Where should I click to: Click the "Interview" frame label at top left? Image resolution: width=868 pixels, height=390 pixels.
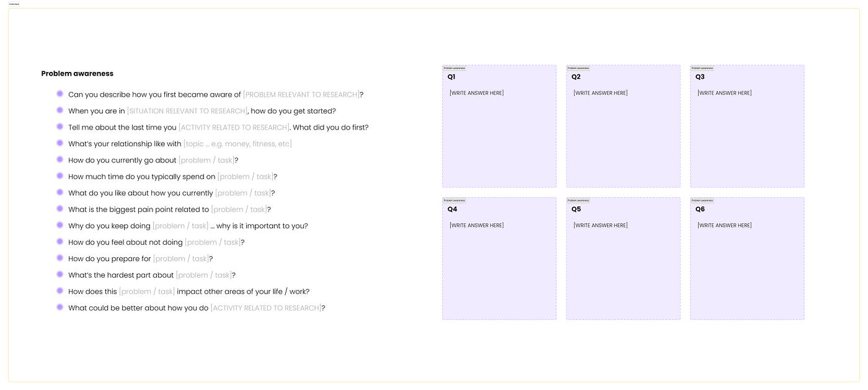[x=14, y=4]
